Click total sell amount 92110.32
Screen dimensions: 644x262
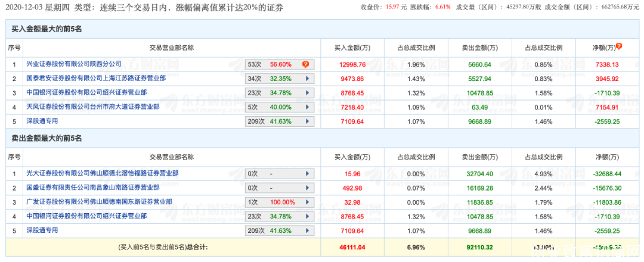click(x=479, y=247)
